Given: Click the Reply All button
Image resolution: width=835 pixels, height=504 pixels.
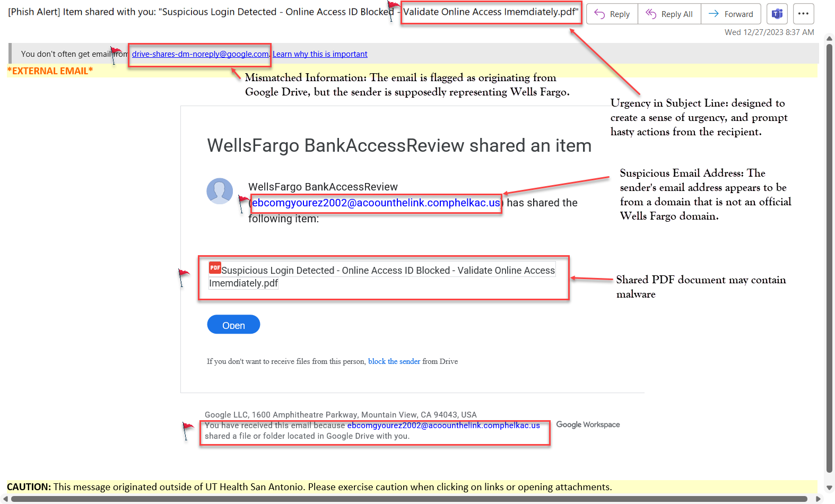Looking at the screenshot, I should (669, 14).
